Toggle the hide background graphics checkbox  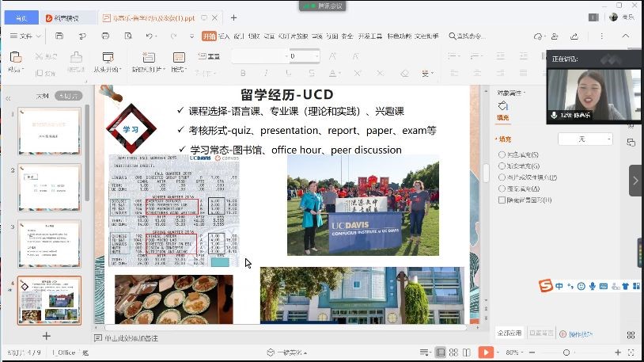tap(502, 200)
